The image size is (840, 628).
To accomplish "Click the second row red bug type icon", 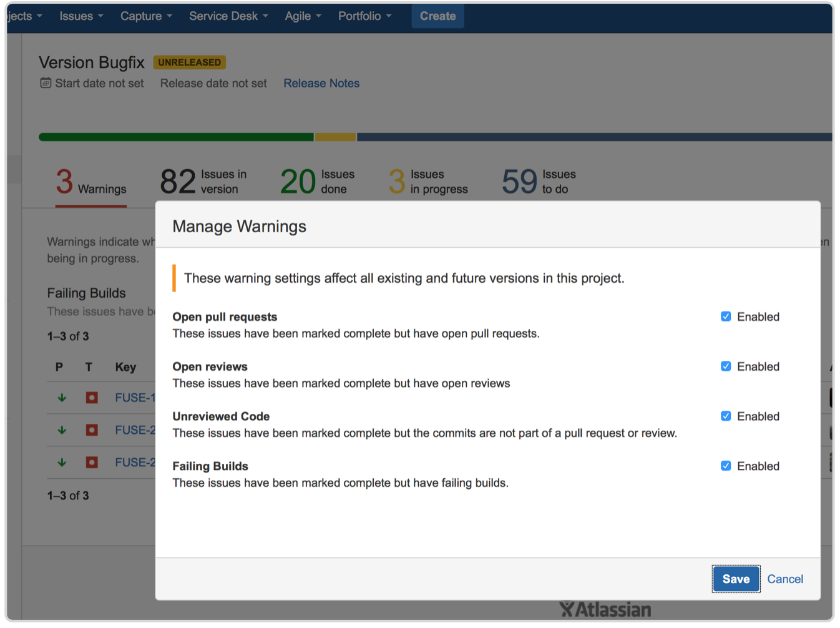I will coord(92,430).
